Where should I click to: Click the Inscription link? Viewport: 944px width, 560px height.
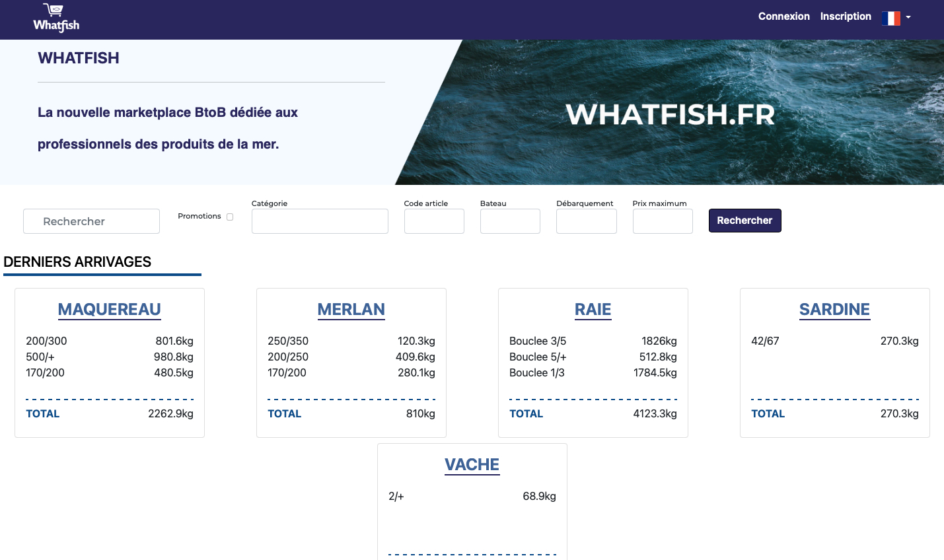(x=846, y=16)
